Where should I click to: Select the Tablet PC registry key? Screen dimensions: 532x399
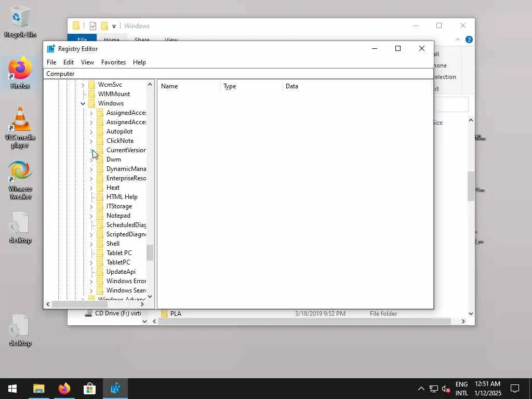click(x=119, y=253)
